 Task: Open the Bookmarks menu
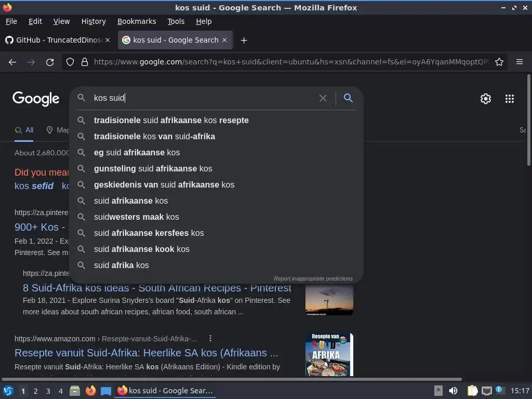tap(137, 21)
